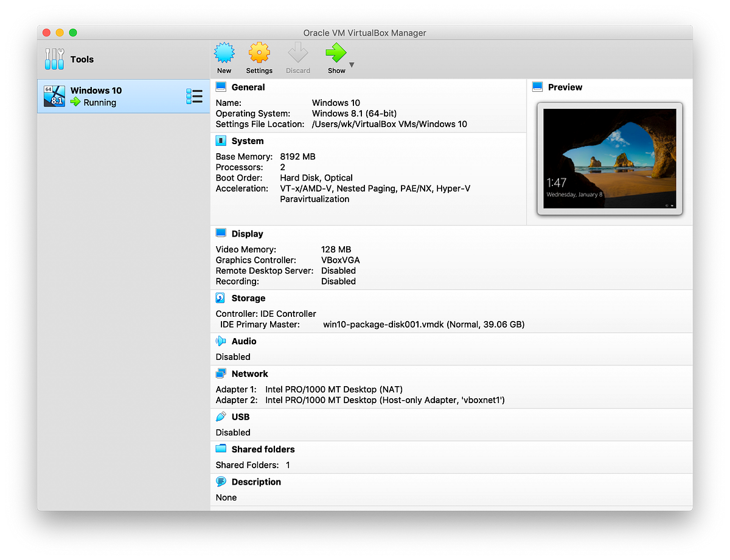Click the Description section icon
Screen dimensions: 730x560
[221, 482]
